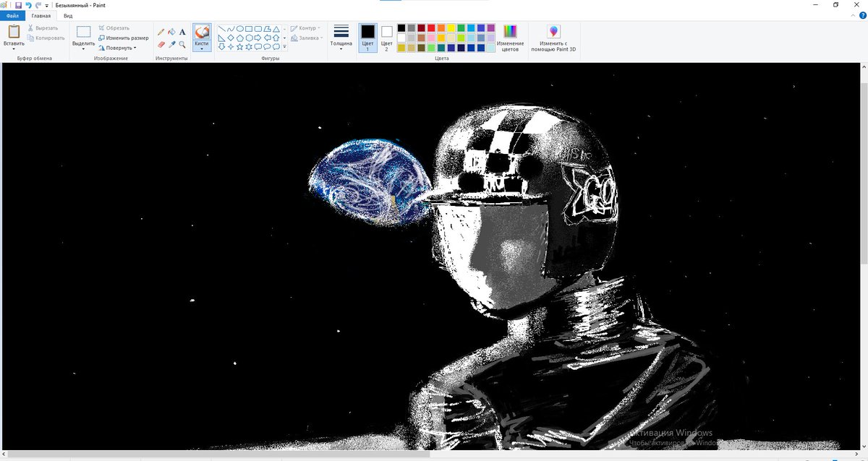Pick the white color swatch in palette
The height and width of the screenshot is (461, 868).
click(x=401, y=38)
